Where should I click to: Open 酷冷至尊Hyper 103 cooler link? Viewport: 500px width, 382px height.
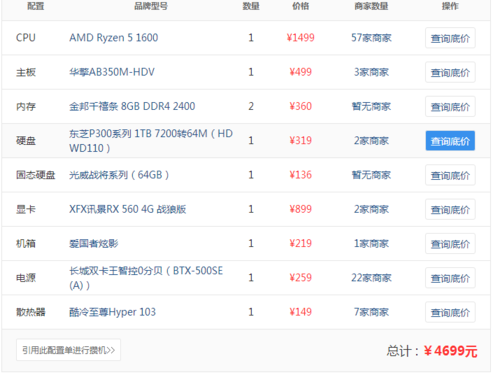coord(112,312)
